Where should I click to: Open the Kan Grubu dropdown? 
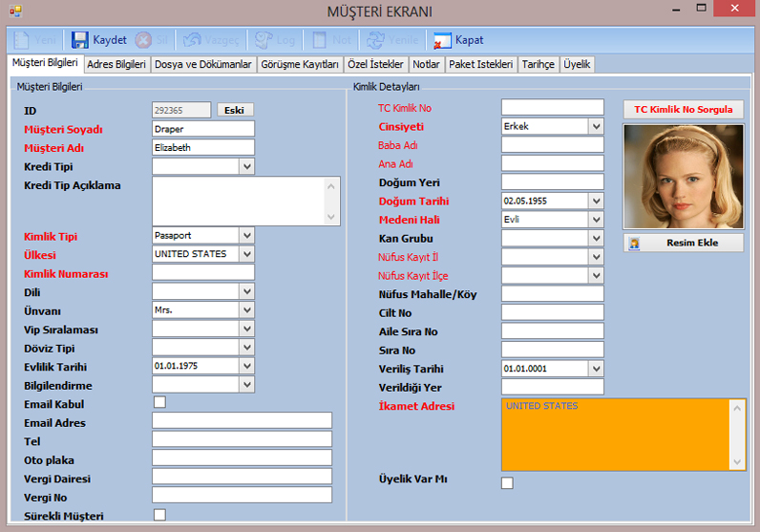coord(596,238)
